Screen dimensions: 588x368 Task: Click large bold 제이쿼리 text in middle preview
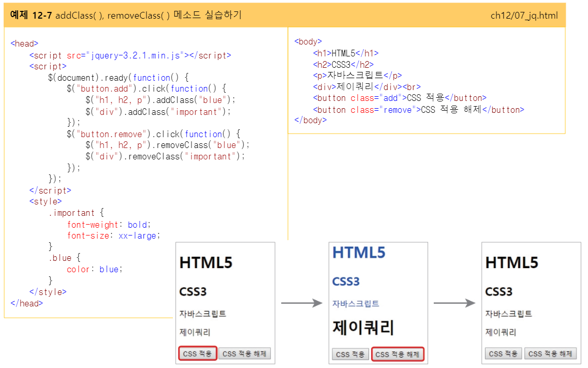[363, 328]
